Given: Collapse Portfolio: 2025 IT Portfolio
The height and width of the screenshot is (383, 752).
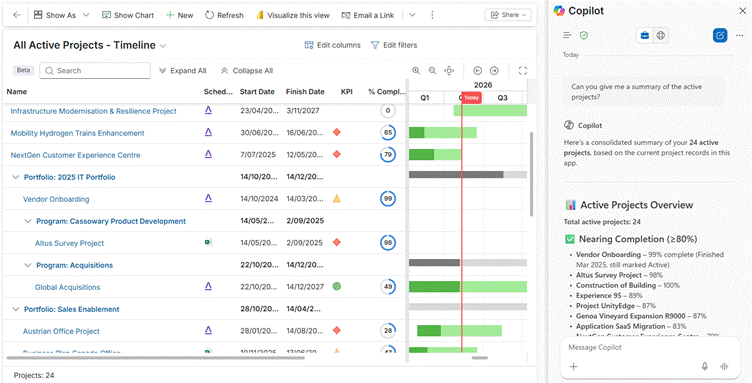Looking at the screenshot, I should coord(15,177).
